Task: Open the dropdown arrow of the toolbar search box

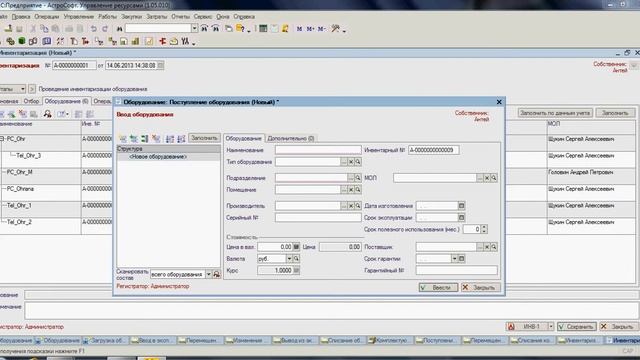Action: pyautogui.click(x=195, y=28)
